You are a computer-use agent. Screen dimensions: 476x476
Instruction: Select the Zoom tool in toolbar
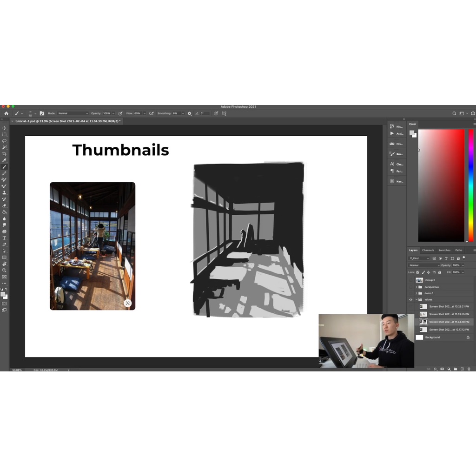point(4,270)
